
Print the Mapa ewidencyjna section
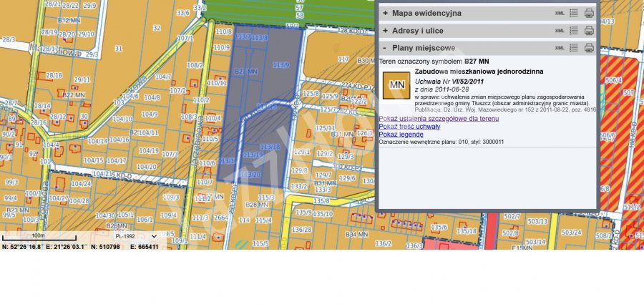pyautogui.click(x=589, y=13)
